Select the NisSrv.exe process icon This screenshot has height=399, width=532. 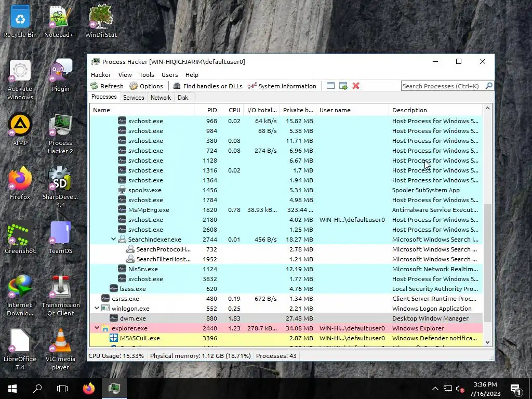[x=122, y=269]
